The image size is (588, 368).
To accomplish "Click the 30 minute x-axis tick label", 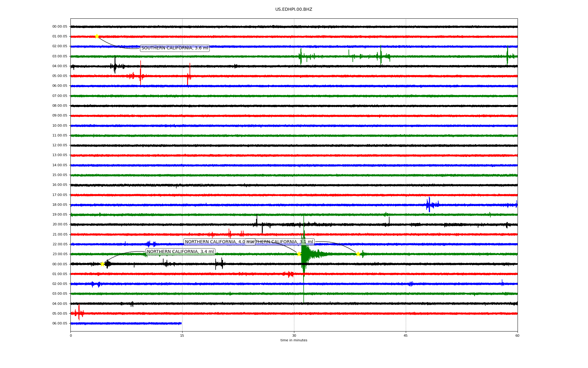I will click(294, 335).
